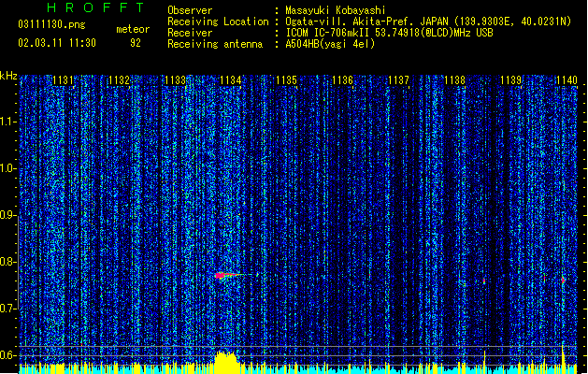
Task: Click time marker 1134
Action: [x=231, y=80]
